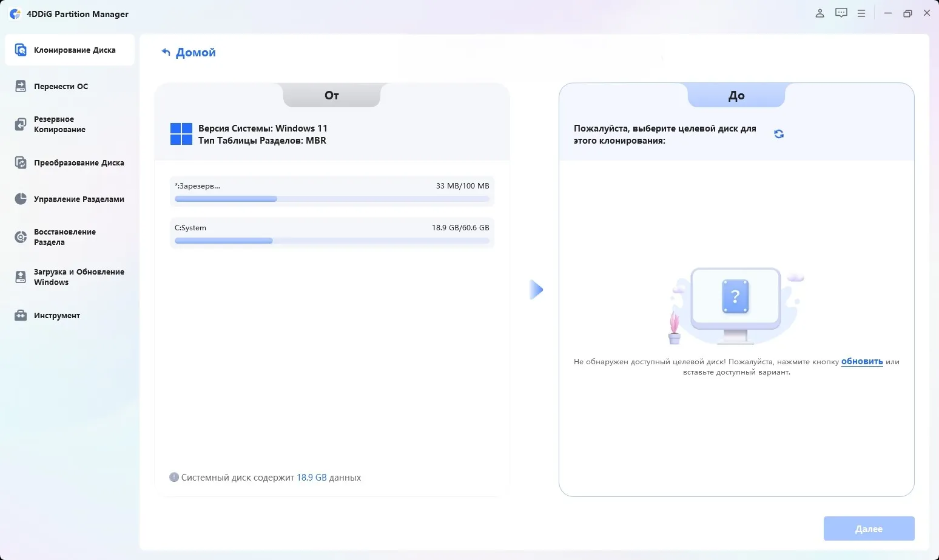The height and width of the screenshot is (560, 939).
Task: Open Управление Разделами menu item
Action: click(x=70, y=199)
